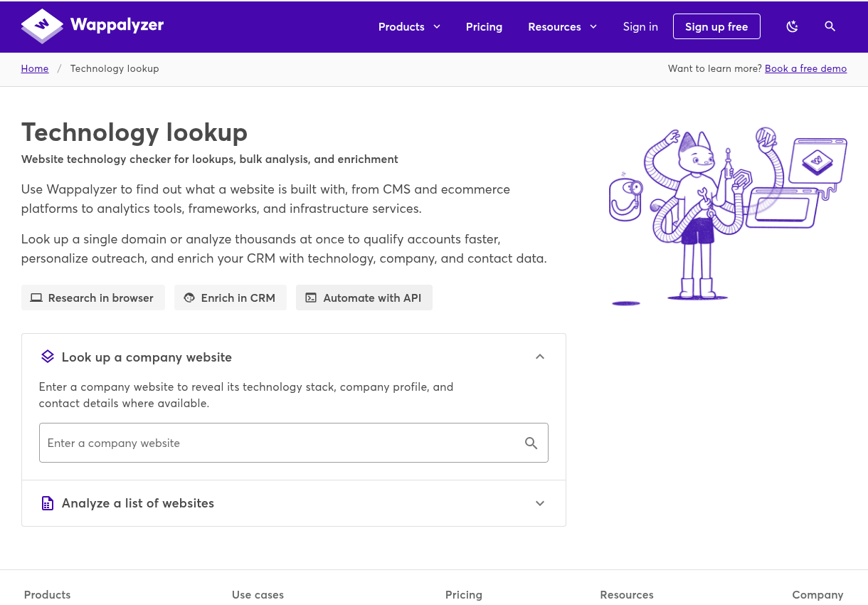
Task: Click Research in browser button
Action: point(93,298)
